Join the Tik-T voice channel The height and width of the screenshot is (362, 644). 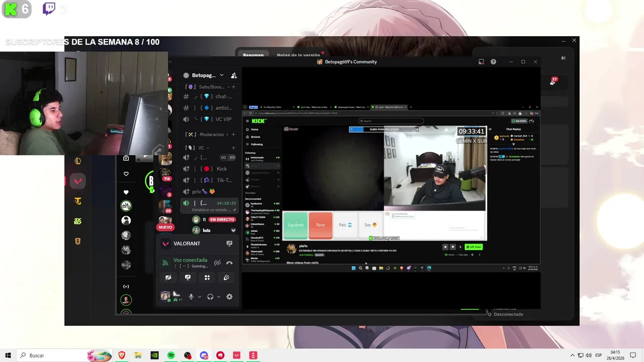point(208,180)
